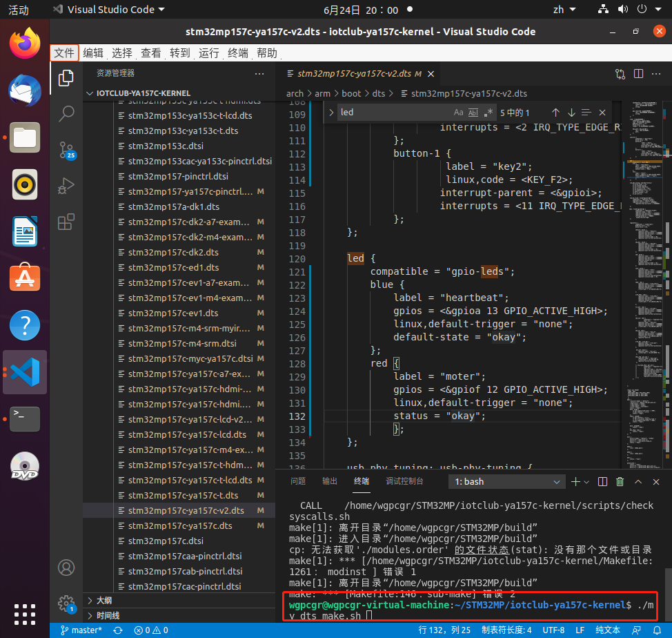
Task: Go to next match in find widget
Action: coord(571,113)
